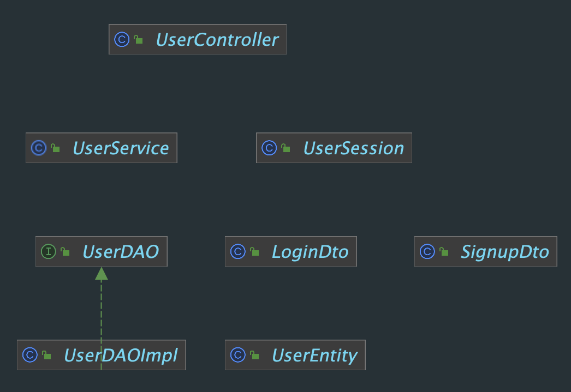Click the class icon of UserEntity
The image size is (571, 392).
pos(238,355)
